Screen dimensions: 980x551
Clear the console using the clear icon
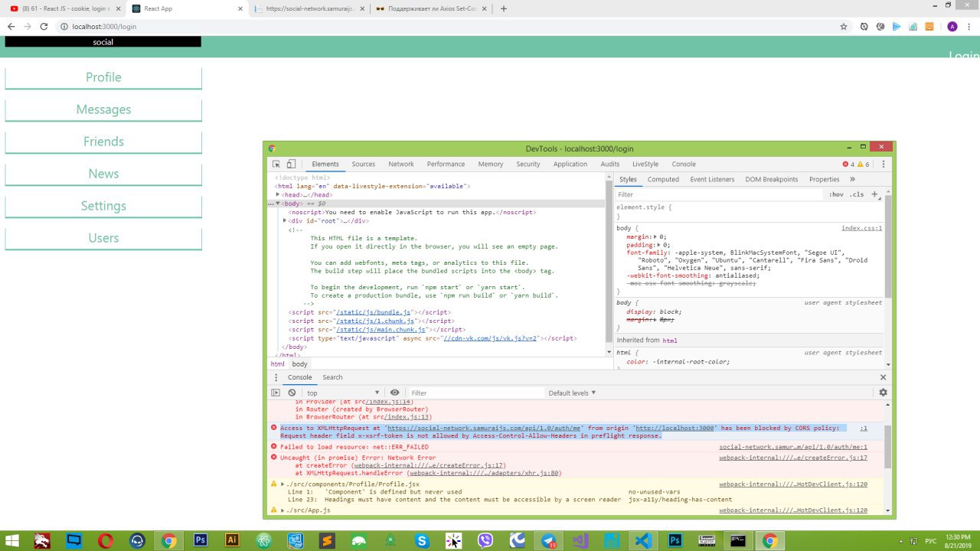(x=292, y=393)
